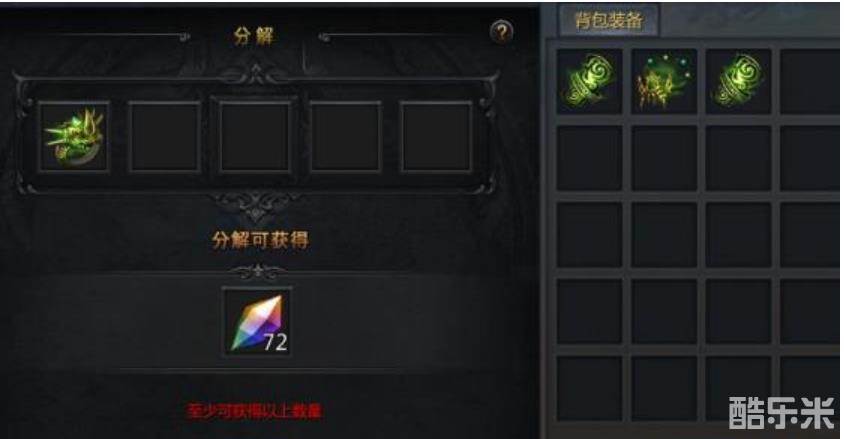Open the question mark help icon
This screenshot has height=439, width=844.
[502, 32]
